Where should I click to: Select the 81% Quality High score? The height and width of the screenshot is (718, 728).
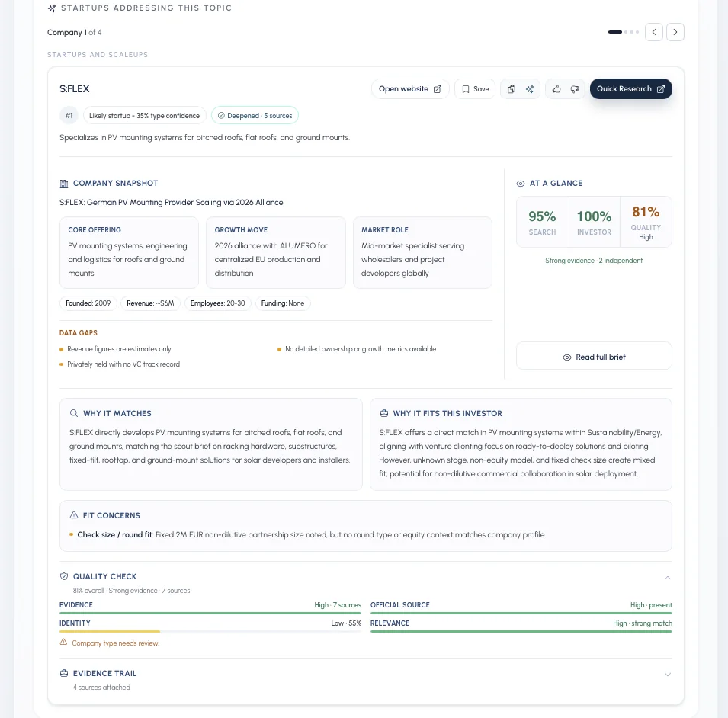tap(646, 222)
